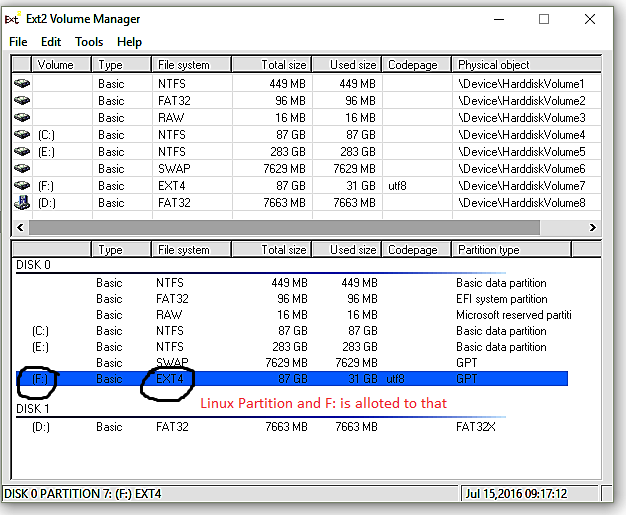Click the (C:) label in the top volume list

tap(46, 135)
